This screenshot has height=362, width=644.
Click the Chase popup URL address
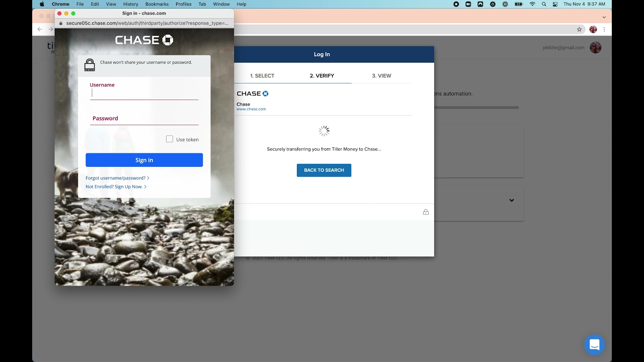(x=147, y=23)
